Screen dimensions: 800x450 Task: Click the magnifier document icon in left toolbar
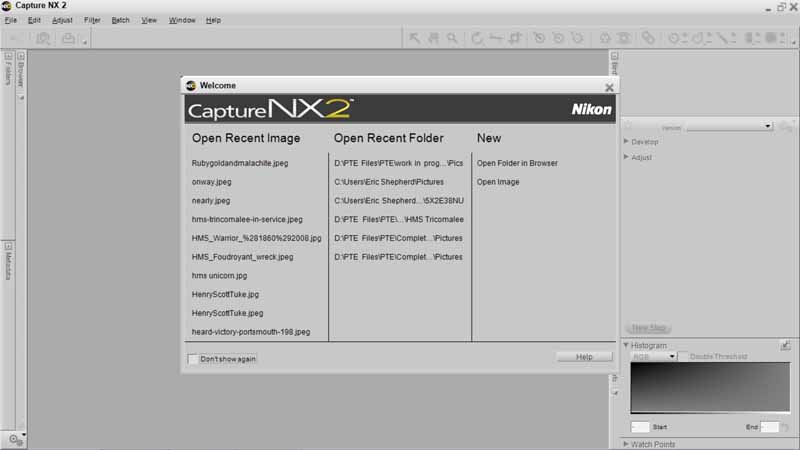(43, 38)
